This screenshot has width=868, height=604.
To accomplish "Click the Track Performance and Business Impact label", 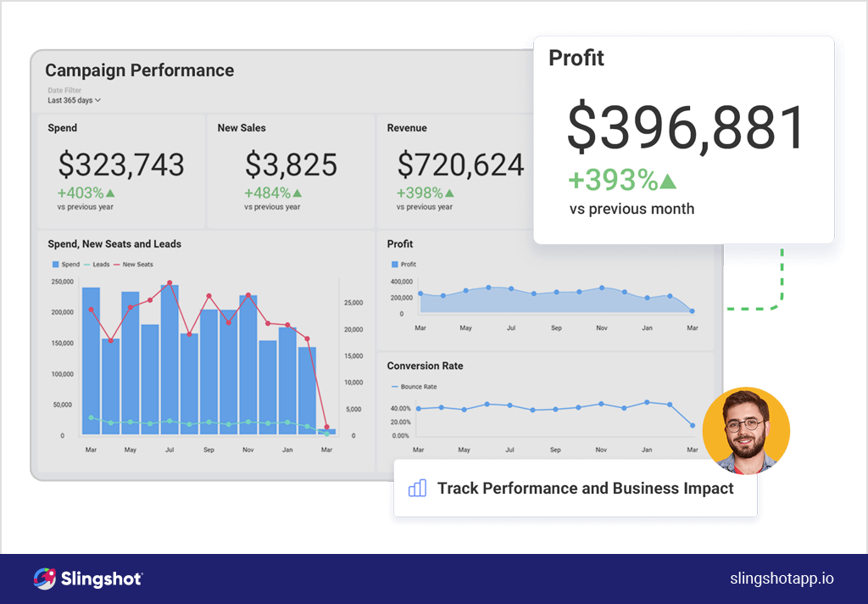I will point(585,488).
